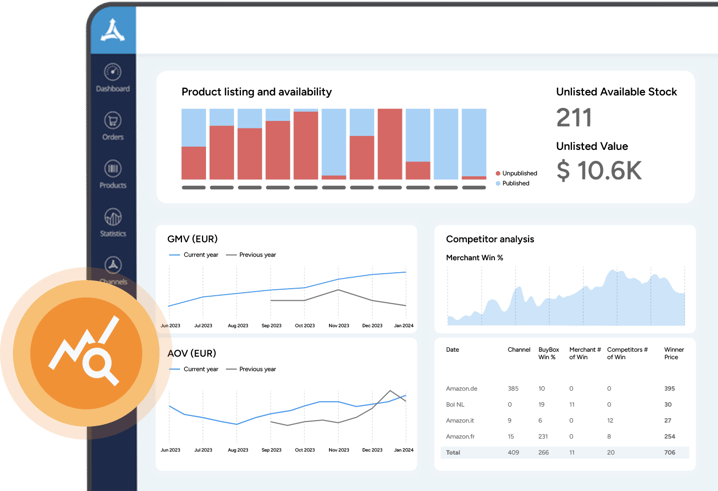Click the app logo in sidebar header
This screenshot has height=491, width=718.
point(113,31)
